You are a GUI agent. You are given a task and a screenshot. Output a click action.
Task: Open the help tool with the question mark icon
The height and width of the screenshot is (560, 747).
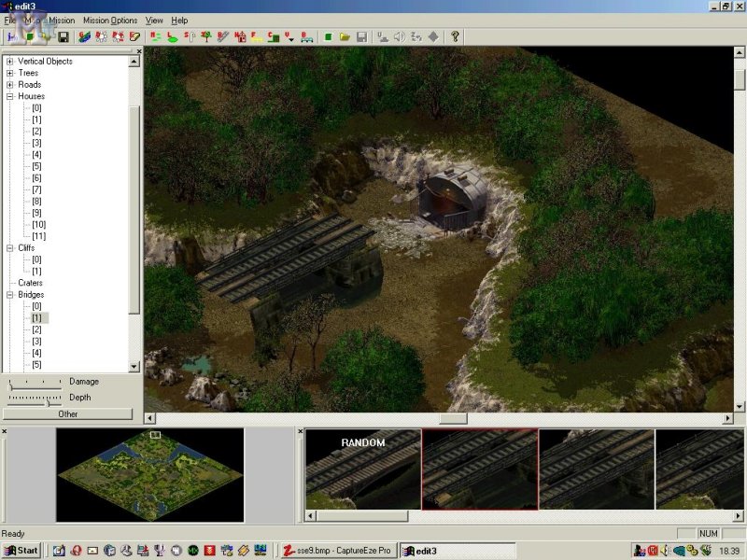(x=455, y=38)
